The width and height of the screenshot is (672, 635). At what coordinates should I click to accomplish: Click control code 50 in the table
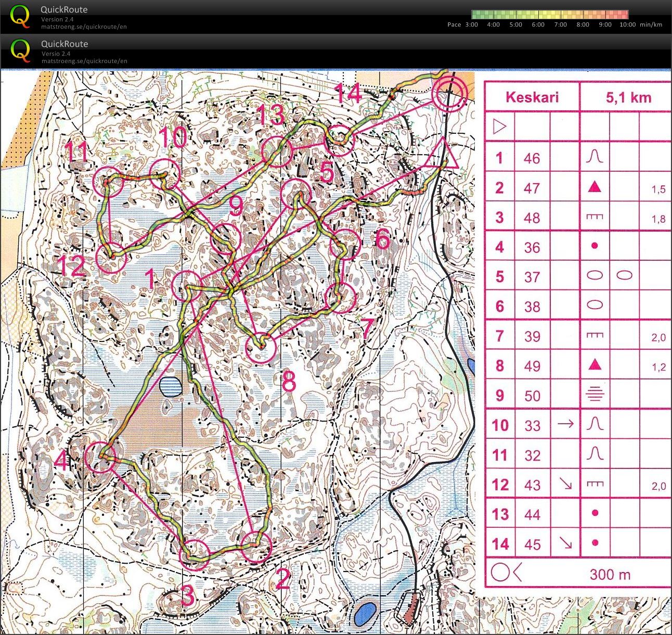(532, 396)
